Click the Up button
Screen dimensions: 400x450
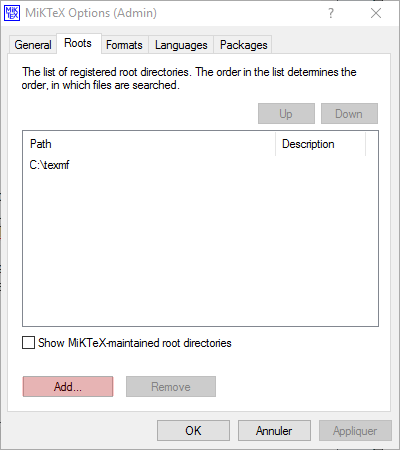pos(286,114)
